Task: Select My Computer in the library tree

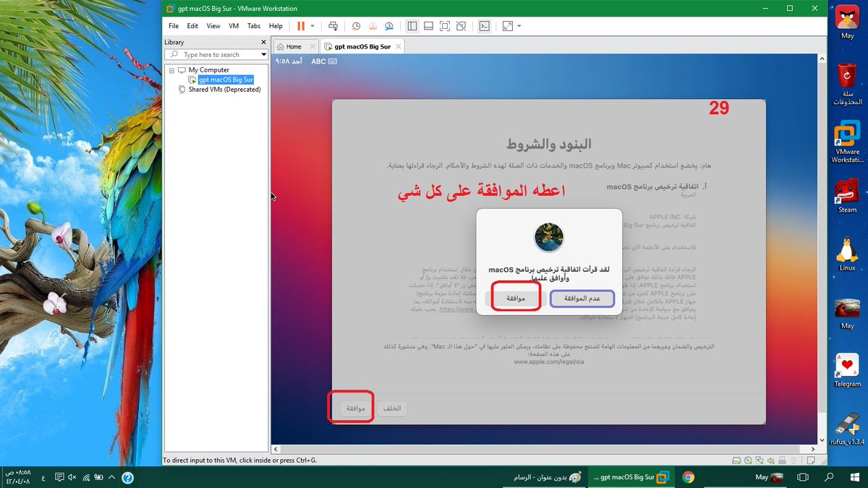Action: click(208, 70)
